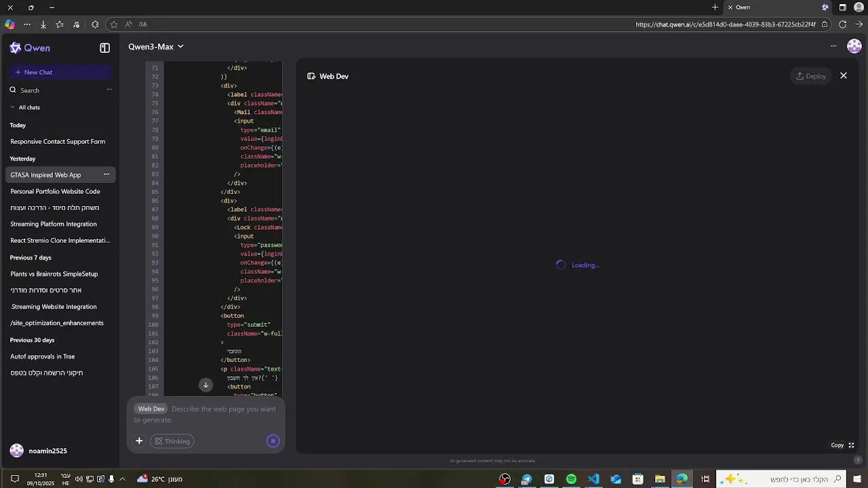Viewport: 868px width, 488px height.
Task: Click the user avatar at top right
Action: (854, 46)
